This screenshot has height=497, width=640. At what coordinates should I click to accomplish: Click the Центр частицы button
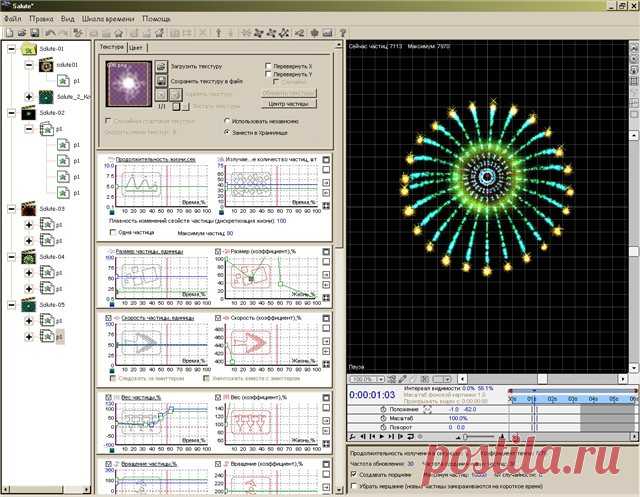[x=288, y=104]
